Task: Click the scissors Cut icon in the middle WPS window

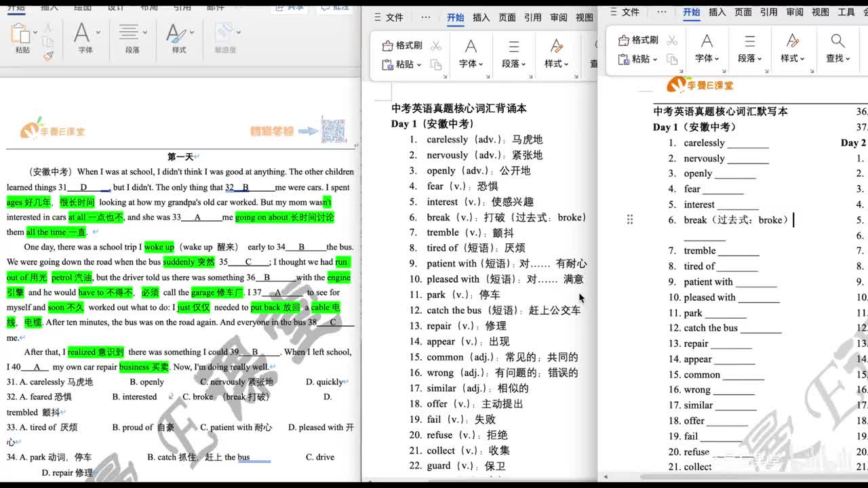Action: tap(436, 45)
